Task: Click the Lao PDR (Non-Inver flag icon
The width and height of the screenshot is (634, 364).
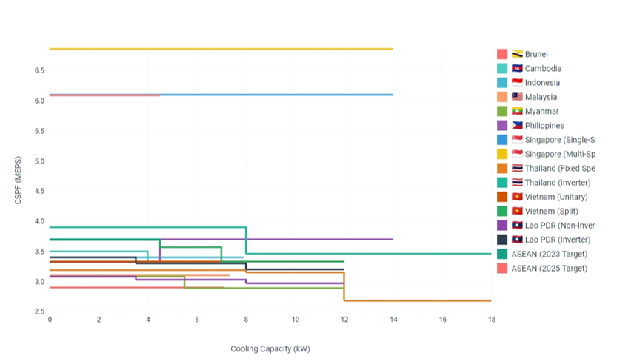Action: click(x=517, y=226)
